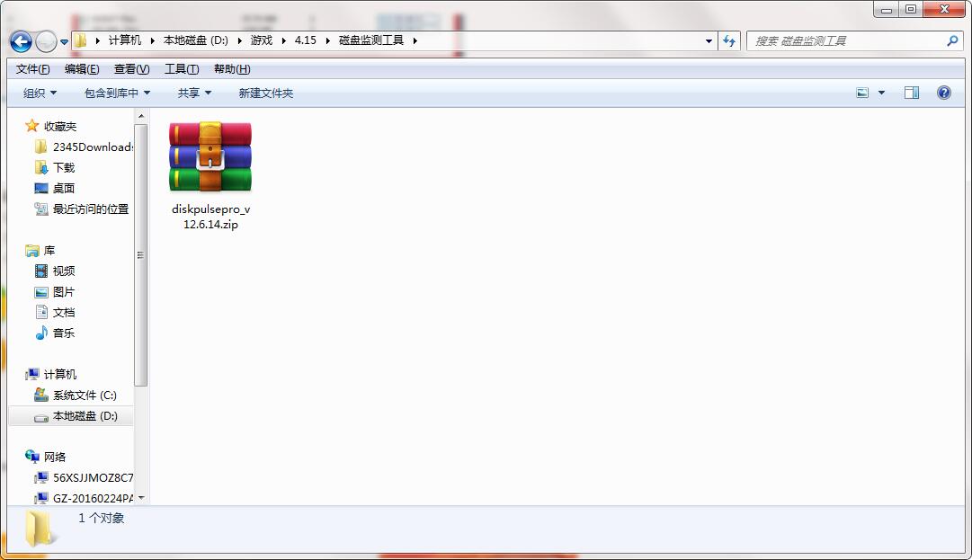The height and width of the screenshot is (560, 972).
Task: Click the 1 个对象 status text
Action: point(101,518)
